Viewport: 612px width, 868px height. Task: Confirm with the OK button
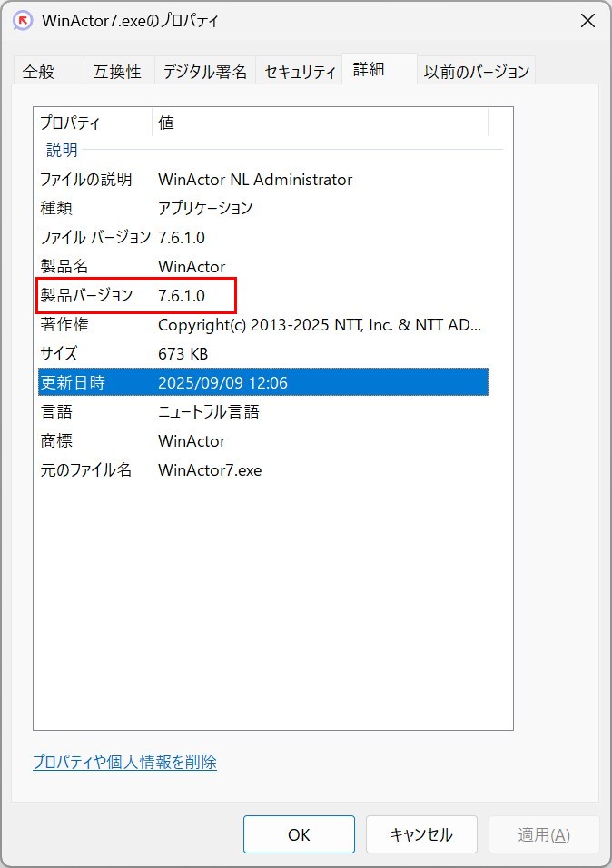[299, 834]
